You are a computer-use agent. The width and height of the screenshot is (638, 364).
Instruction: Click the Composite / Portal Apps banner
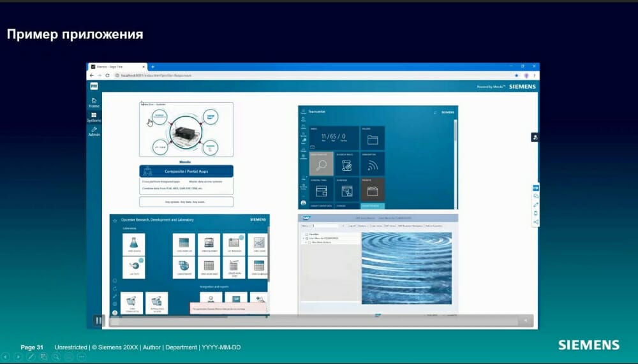tap(186, 171)
